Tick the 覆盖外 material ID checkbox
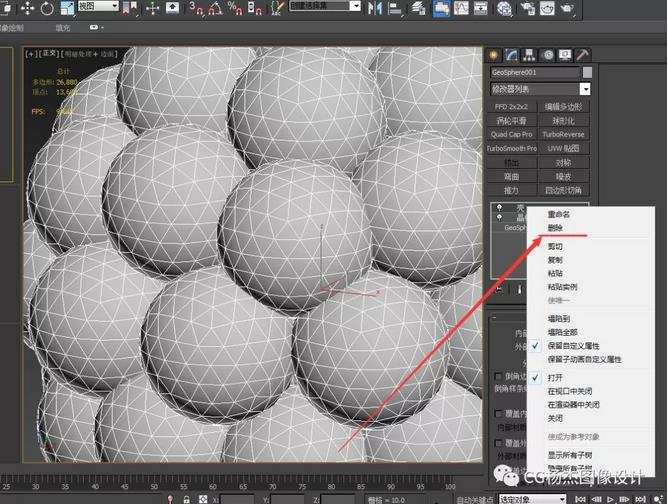Image resolution: width=668 pixels, height=504 pixels. click(x=498, y=443)
